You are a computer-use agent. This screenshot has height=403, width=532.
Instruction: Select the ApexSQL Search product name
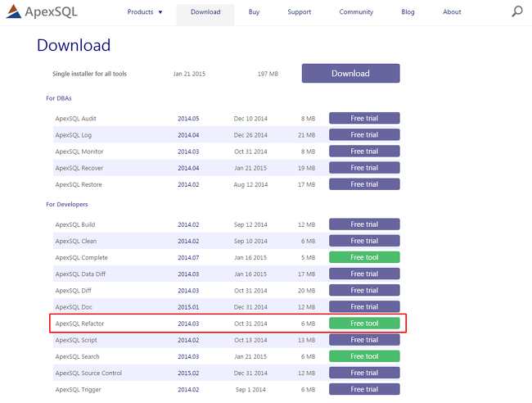coord(78,356)
